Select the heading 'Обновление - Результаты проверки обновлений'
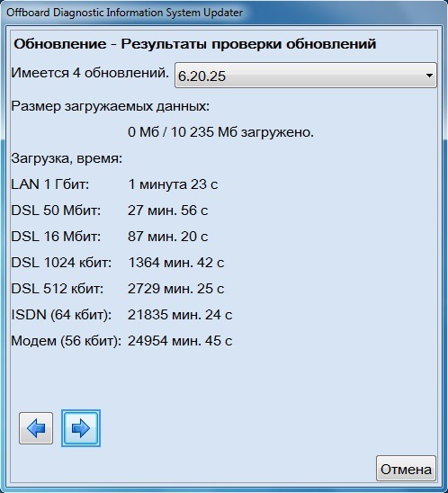This screenshot has width=448, height=493. pos(195,44)
